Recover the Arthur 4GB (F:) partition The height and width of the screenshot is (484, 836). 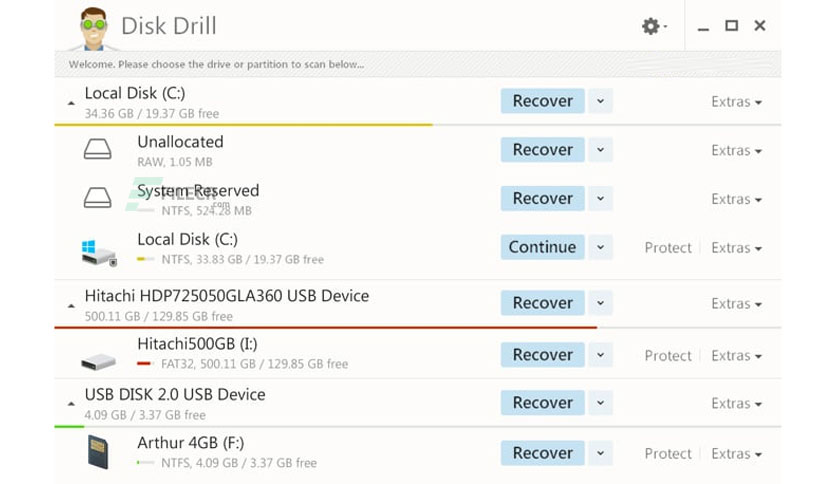(542, 453)
